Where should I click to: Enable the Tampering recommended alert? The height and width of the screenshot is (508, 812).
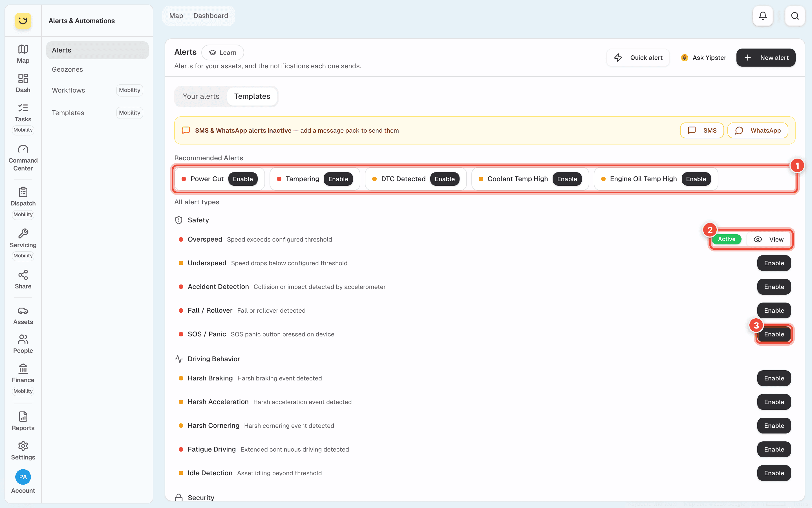click(338, 179)
